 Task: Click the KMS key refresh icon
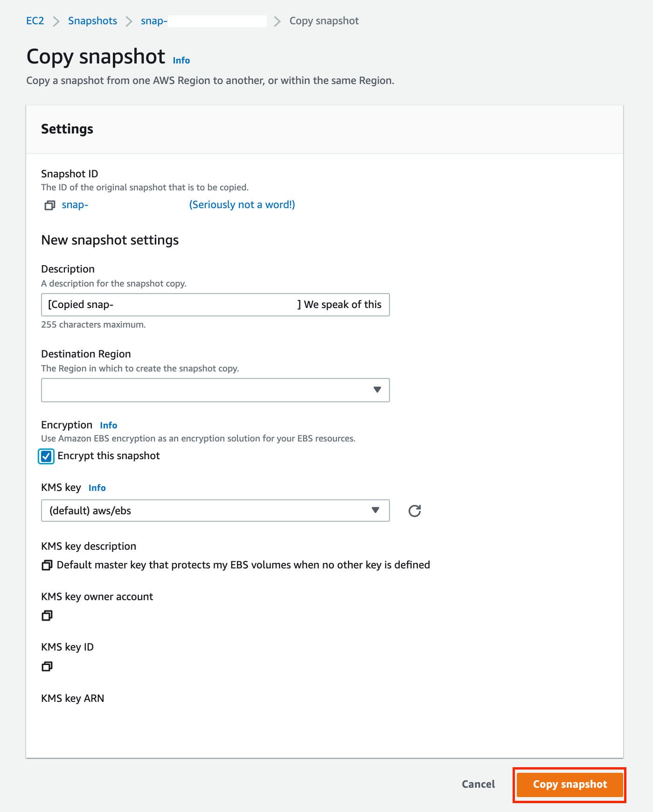[x=415, y=511]
